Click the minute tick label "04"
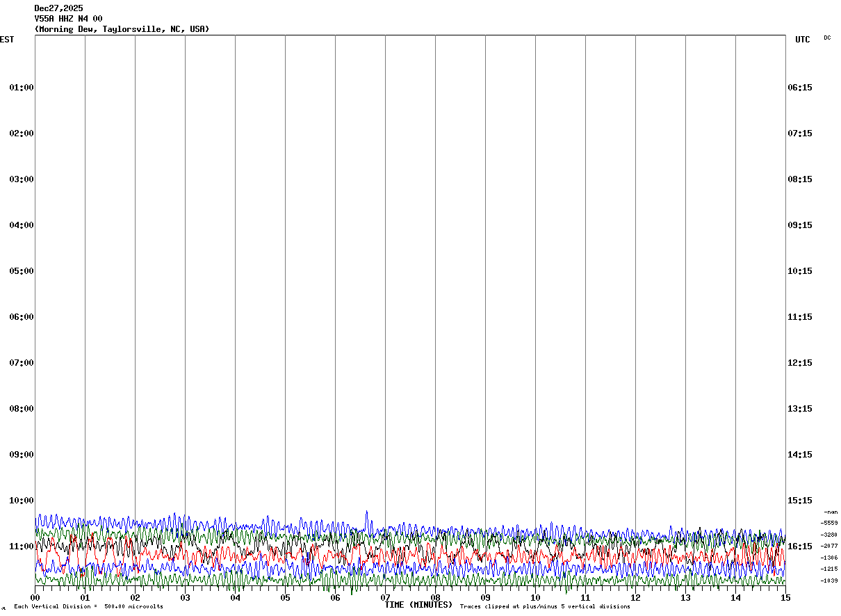The width and height of the screenshot is (841, 616). [236, 598]
